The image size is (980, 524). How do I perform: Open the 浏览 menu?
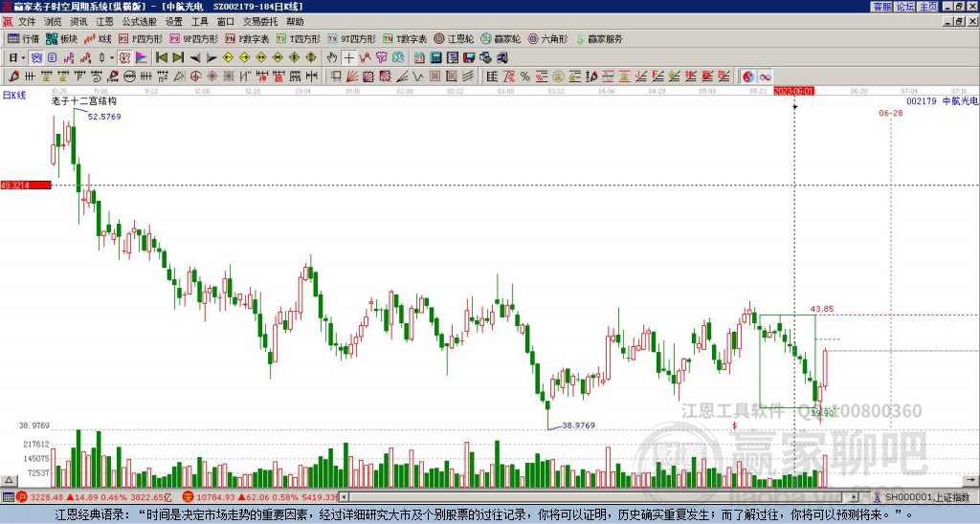click(x=53, y=22)
